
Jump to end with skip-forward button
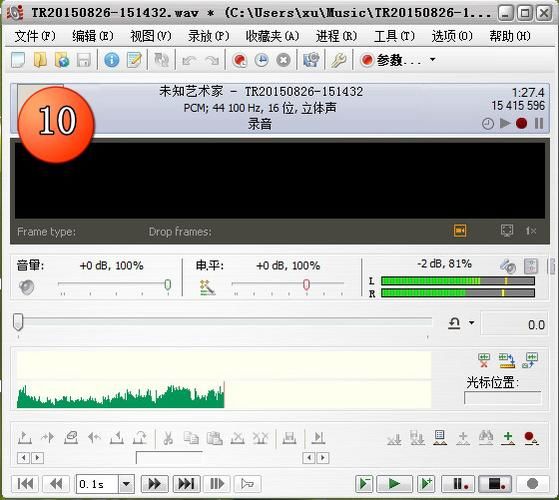[x=186, y=484]
